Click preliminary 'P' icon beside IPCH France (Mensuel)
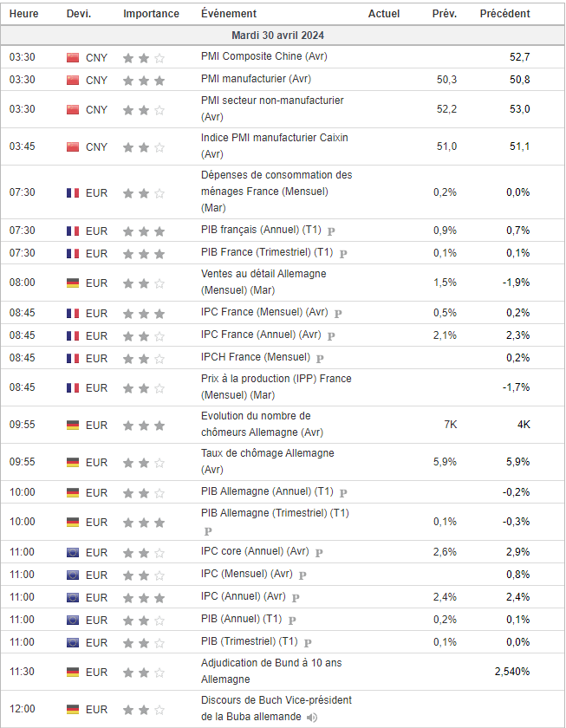 coord(320,359)
